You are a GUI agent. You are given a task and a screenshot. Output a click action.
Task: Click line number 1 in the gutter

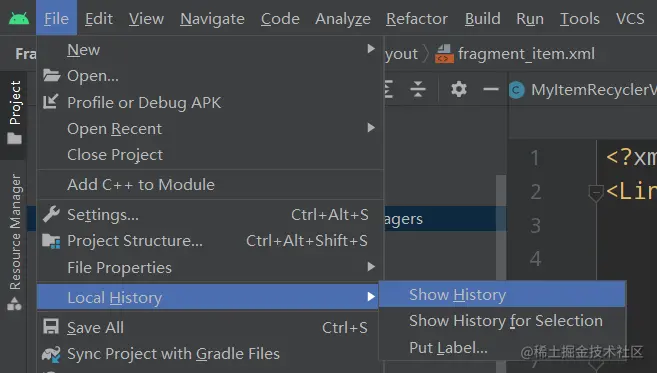pyautogui.click(x=535, y=158)
